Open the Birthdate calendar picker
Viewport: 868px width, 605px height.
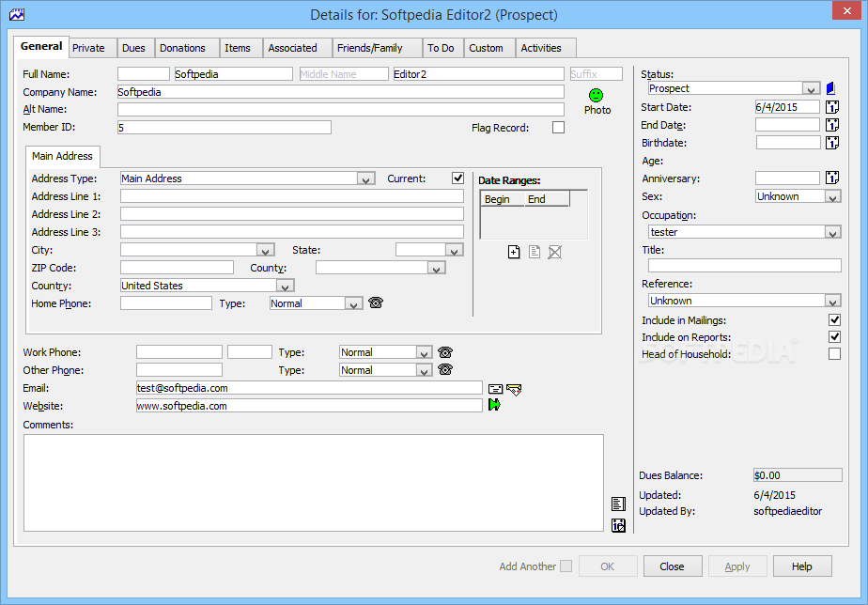(x=832, y=143)
